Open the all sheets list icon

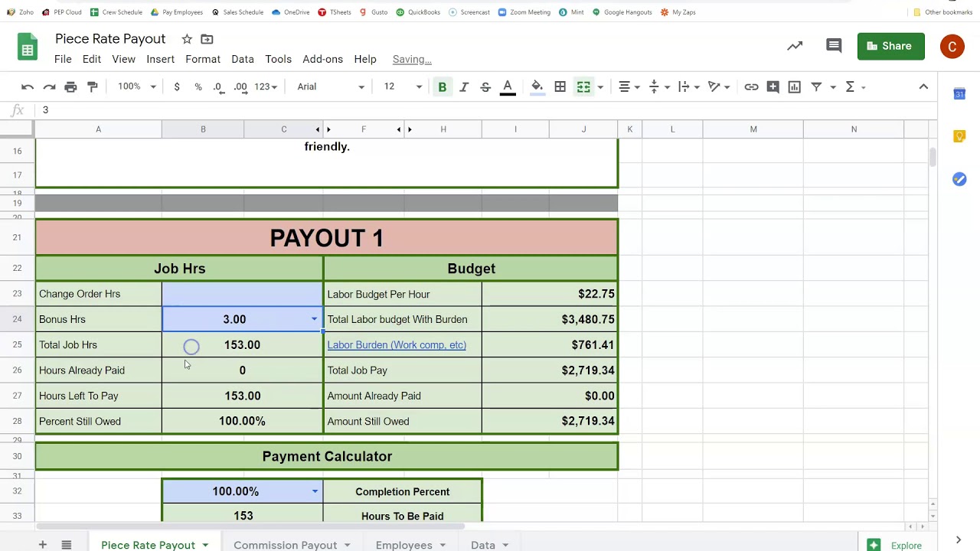pyautogui.click(x=67, y=545)
